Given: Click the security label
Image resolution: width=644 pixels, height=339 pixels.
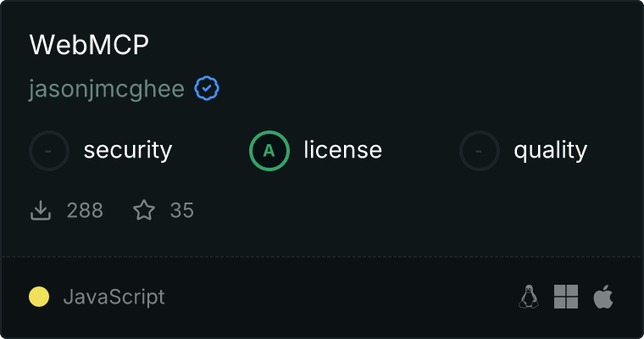Looking at the screenshot, I should pyautogui.click(x=128, y=150).
